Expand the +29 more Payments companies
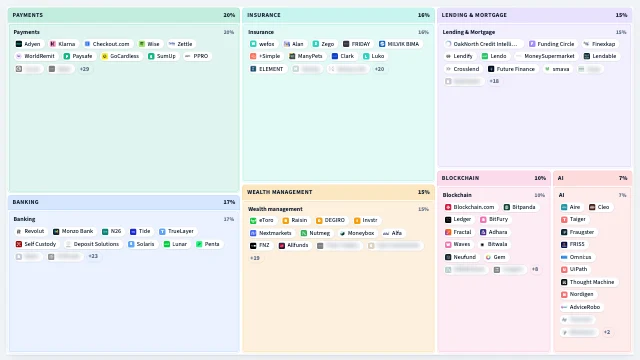This screenshot has width=640, height=360. (x=84, y=69)
